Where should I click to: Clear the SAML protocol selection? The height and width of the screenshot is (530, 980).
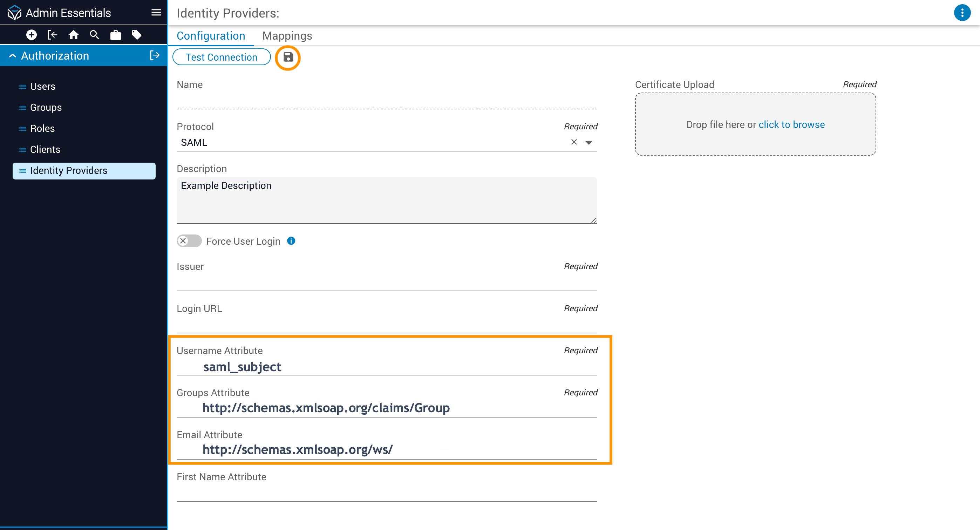574,142
